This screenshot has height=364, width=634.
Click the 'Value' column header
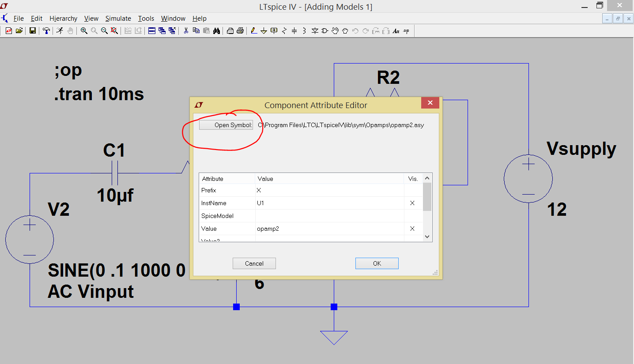pyautogui.click(x=330, y=179)
